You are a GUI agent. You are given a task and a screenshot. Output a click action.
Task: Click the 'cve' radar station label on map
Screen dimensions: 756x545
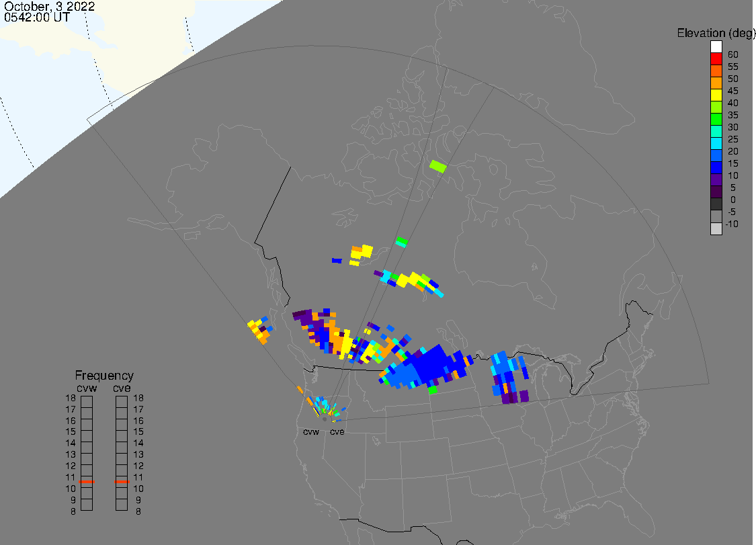pyautogui.click(x=337, y=432)
